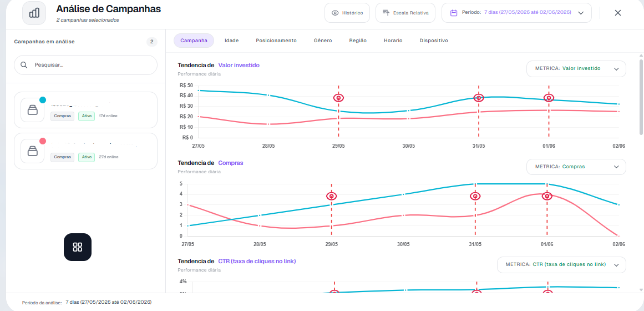Click eye marker on 01/06 Compras chart
Viewport: 644px width, 311px height.
tap(547, 196)
